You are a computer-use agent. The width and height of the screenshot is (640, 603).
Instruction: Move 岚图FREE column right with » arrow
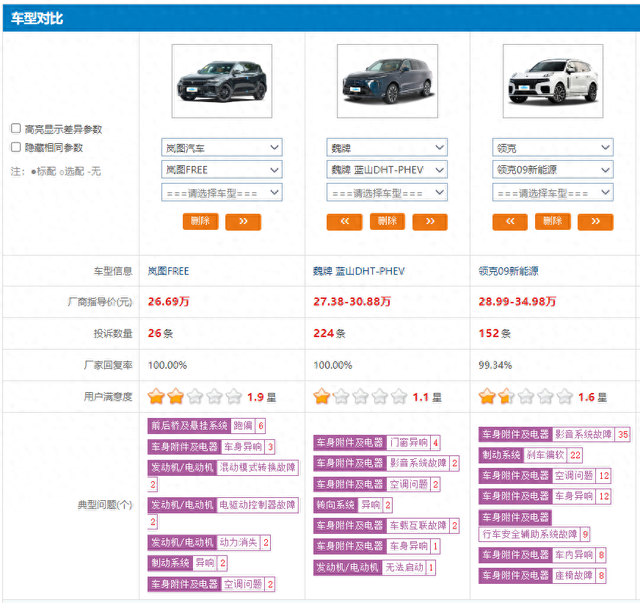[243, 222]
